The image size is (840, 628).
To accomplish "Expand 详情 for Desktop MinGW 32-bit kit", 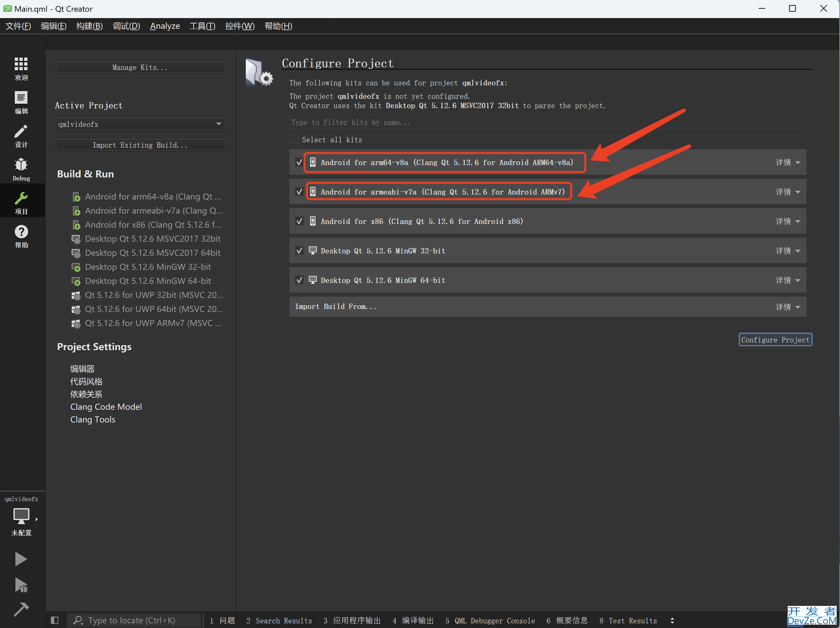I will click(x=788, y=251).
